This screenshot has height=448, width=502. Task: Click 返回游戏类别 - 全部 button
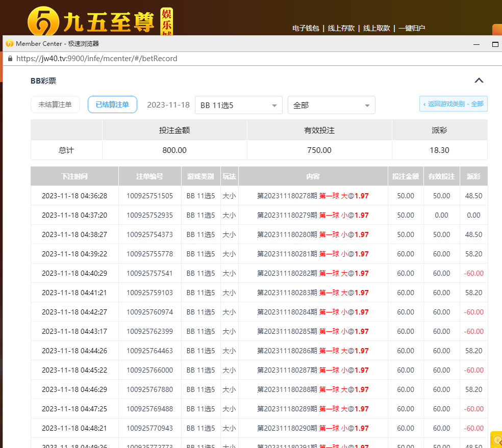(453, 104)
